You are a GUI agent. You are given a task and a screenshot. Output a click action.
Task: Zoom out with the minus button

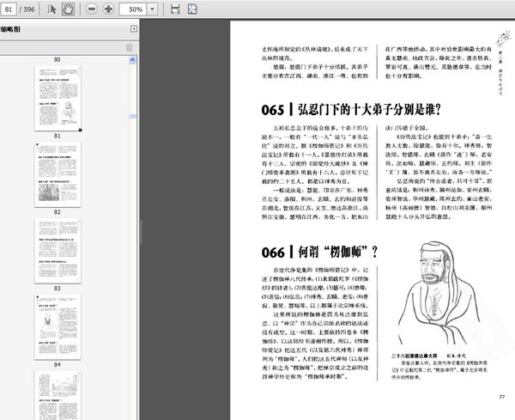(92, 9)
